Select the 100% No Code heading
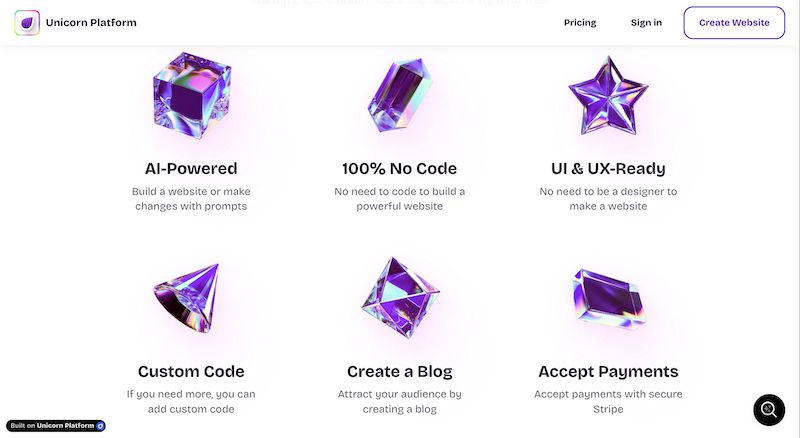The height and width of the screenshot is (438, 800). [x=399, y=168]
